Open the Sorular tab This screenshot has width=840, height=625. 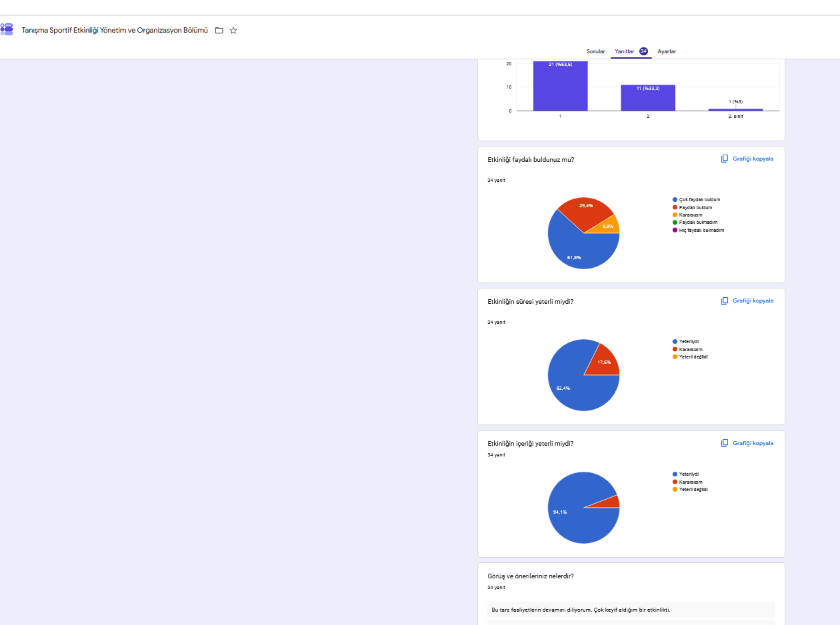tap(596, 51)
